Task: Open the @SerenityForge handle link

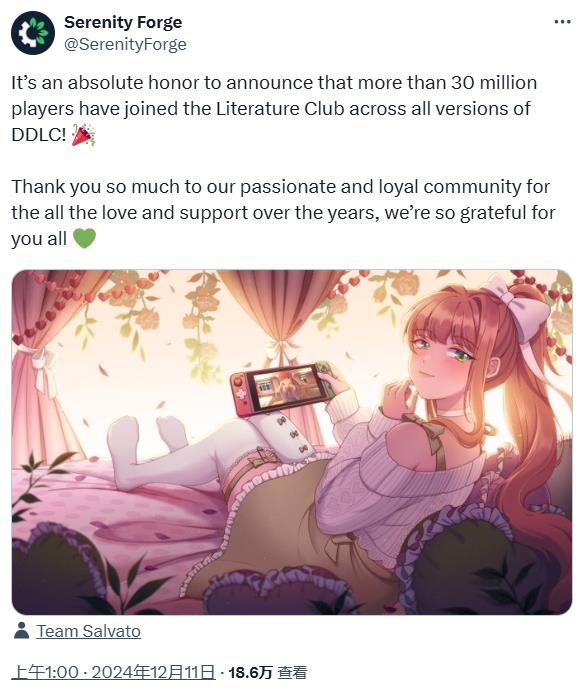Action: coord(125,44)
